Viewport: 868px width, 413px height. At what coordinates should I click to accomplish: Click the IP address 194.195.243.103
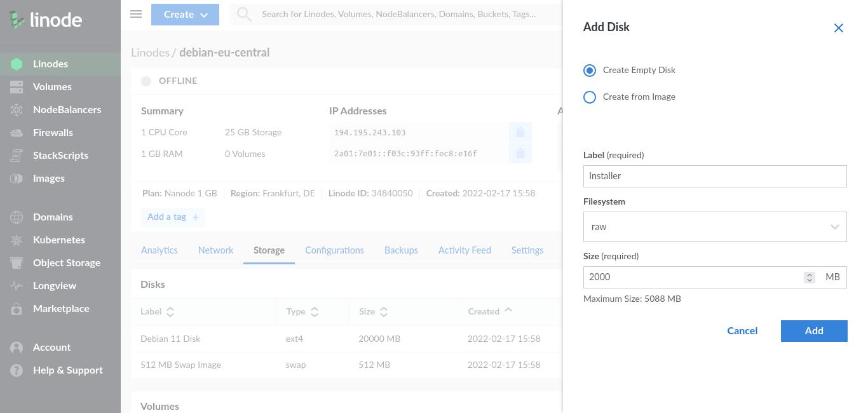pos(370,133)
